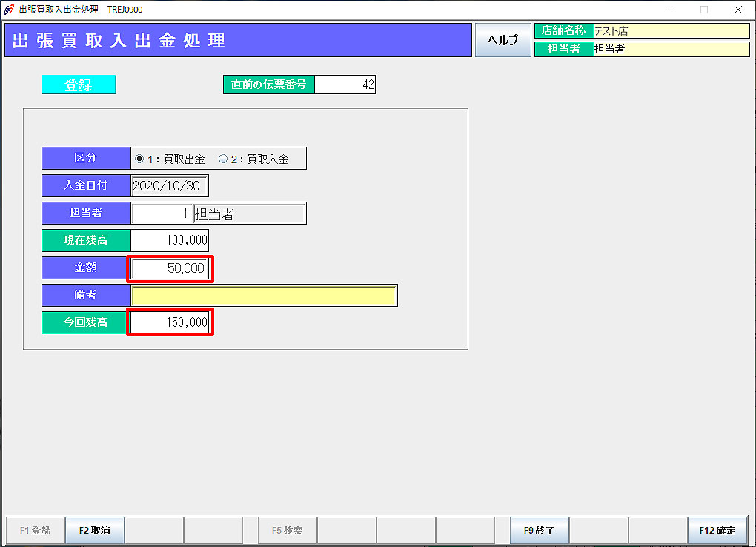Select the 2：買取入金 radio button
This screenshot has width=756, height=547.
(x=223, y=159)
